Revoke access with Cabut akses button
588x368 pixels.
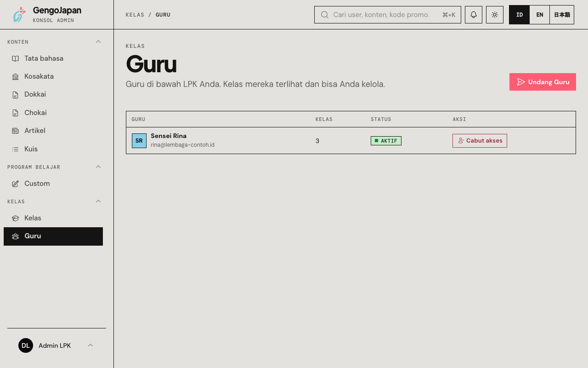click(x=480, y=141)
